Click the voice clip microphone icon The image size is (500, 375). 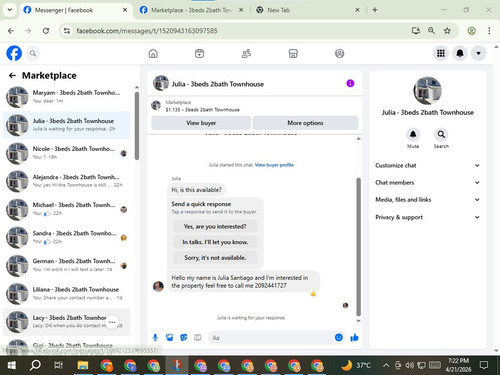[x=155, y=338]
